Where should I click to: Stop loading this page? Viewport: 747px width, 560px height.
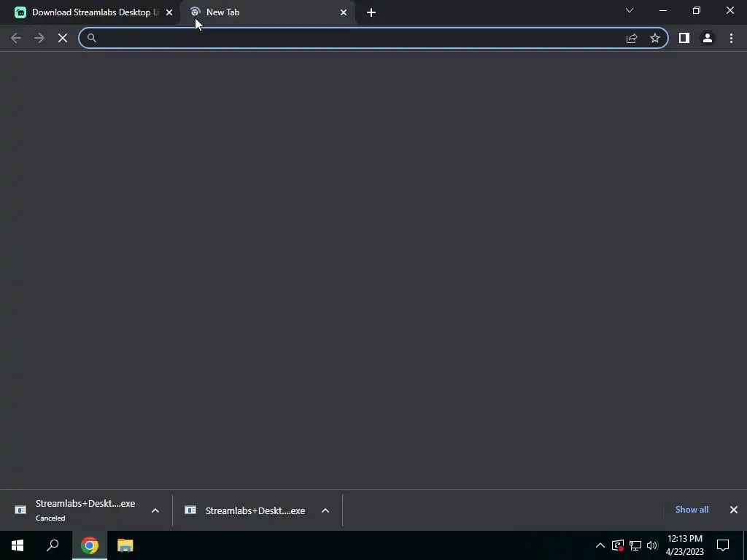coord(63,38)
